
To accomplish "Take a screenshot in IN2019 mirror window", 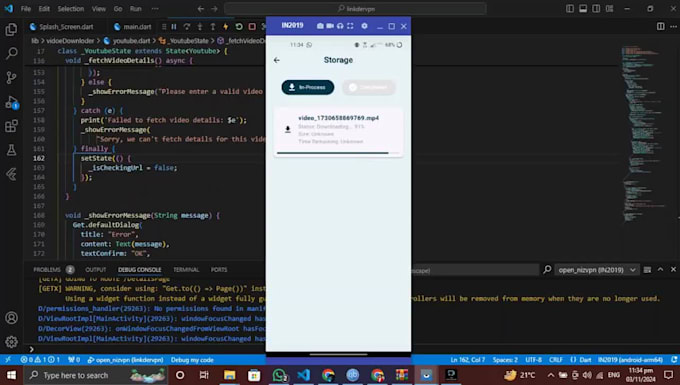I will pos(320,26).
